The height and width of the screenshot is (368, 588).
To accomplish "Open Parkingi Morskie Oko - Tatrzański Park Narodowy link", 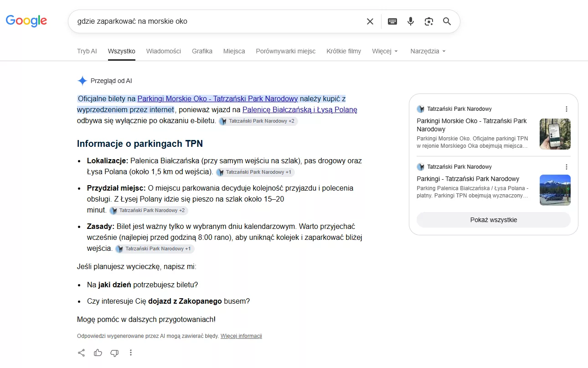I will click(x=217, y=98).
